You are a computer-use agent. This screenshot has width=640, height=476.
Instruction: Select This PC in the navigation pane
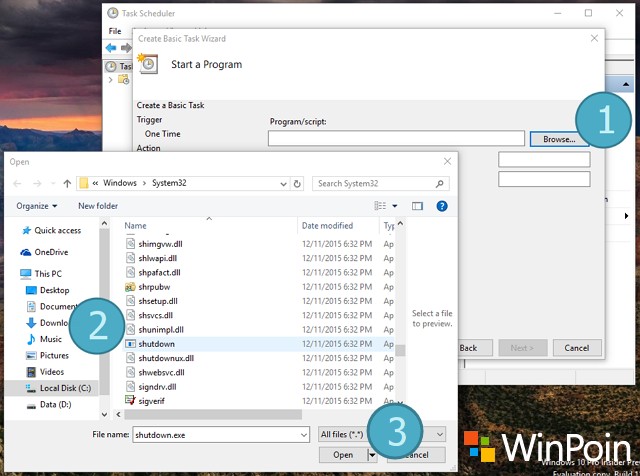(41, 274)
